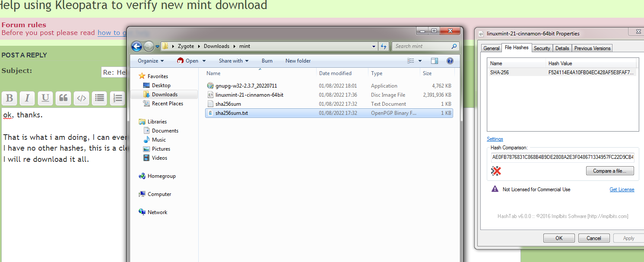Screen dimensions: 644x262
Task: Open the Music library
Action: (x=159, y=140)
